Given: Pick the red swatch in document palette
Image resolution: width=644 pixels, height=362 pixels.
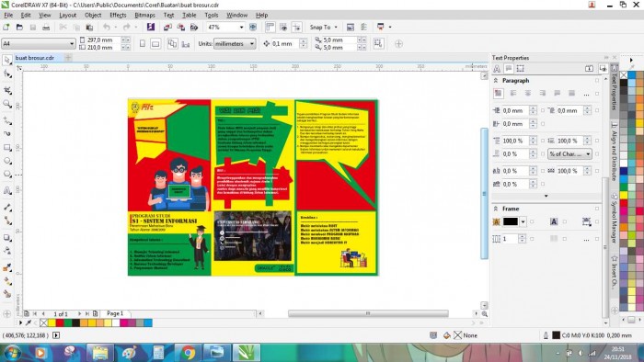Looking at the screenshot, I should (x=60, y=323).
